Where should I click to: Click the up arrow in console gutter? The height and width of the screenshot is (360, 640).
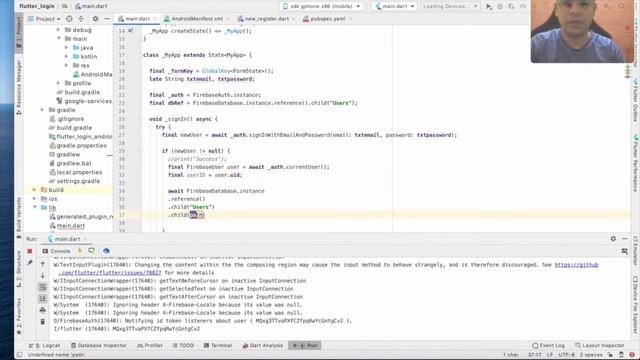[42, 264]
